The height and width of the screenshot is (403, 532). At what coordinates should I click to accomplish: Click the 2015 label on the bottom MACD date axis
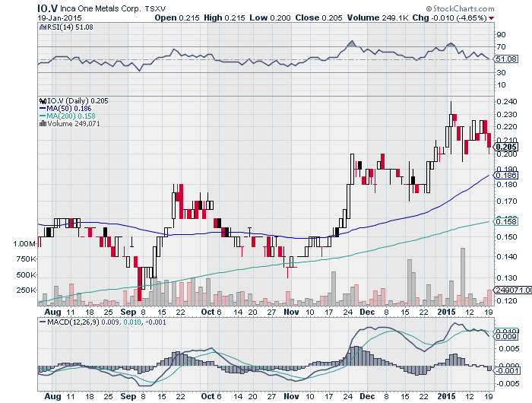(447, 396)
